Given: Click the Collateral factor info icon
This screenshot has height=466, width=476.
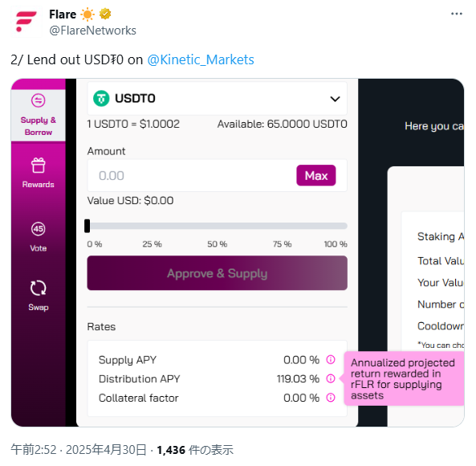Looking at the screenshot, I should (x=331, y=398).
